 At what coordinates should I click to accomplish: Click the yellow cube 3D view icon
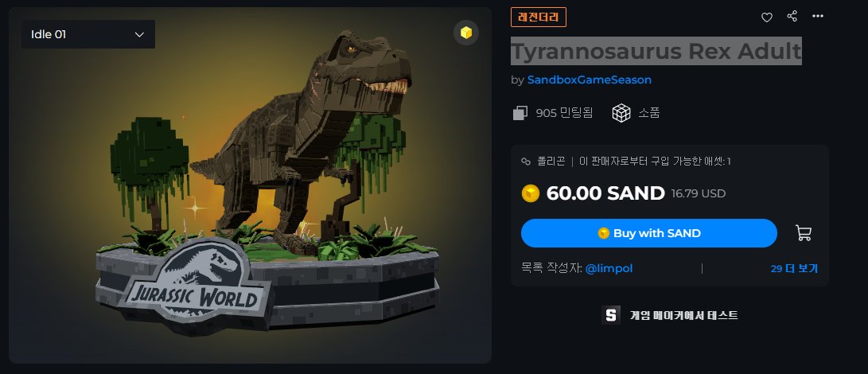[466, 33]
